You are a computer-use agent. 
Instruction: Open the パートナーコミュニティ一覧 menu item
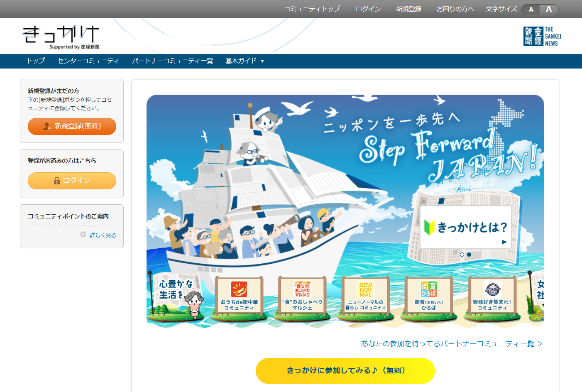(172, 61)
